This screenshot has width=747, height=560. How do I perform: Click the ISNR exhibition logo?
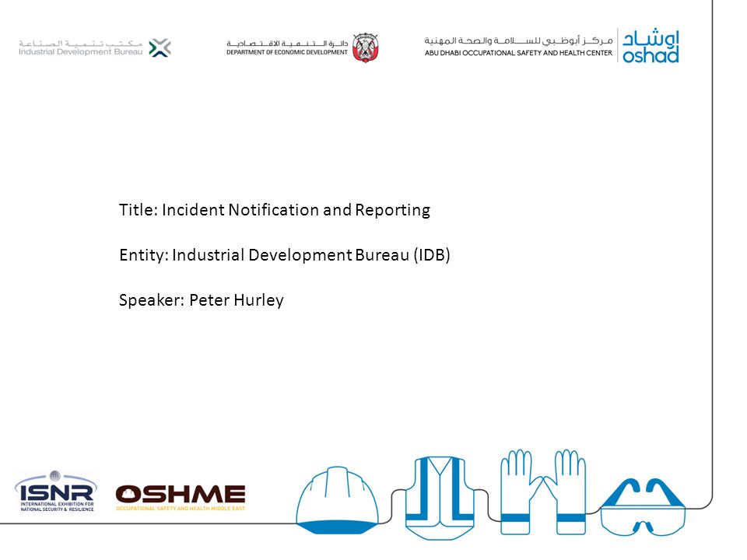pyautogui.click(x=56, y=492)
